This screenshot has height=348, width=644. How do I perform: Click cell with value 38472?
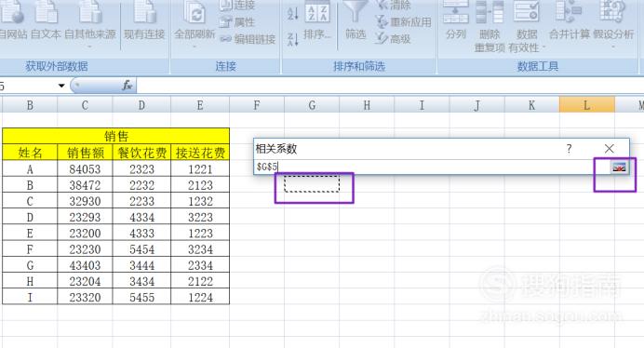(85, 185)
